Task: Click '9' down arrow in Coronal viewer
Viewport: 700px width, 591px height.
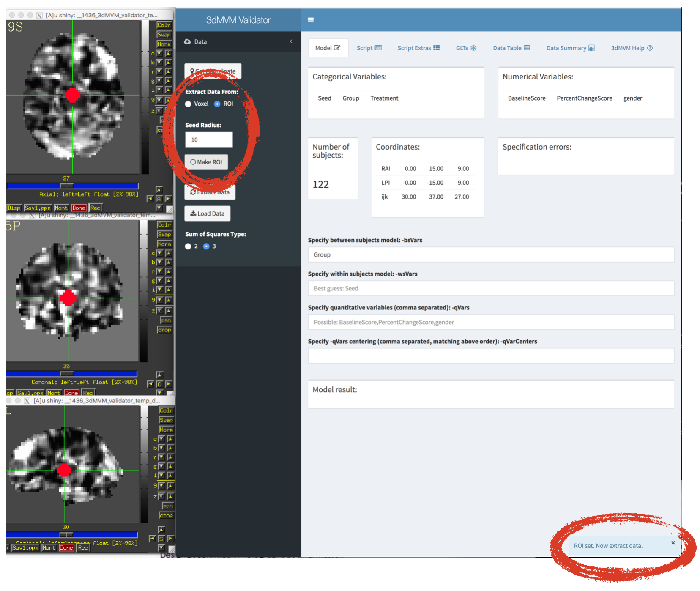Action: click(x=160, y=300)
